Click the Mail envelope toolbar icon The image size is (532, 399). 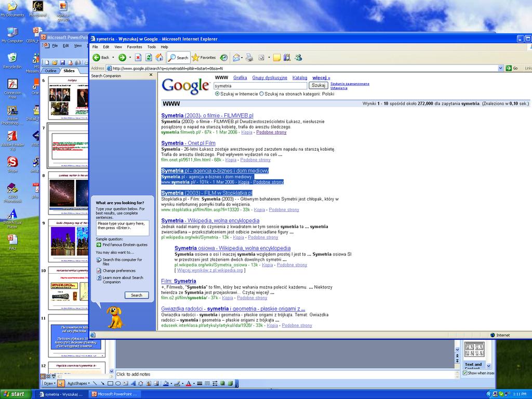pos(236,58)
